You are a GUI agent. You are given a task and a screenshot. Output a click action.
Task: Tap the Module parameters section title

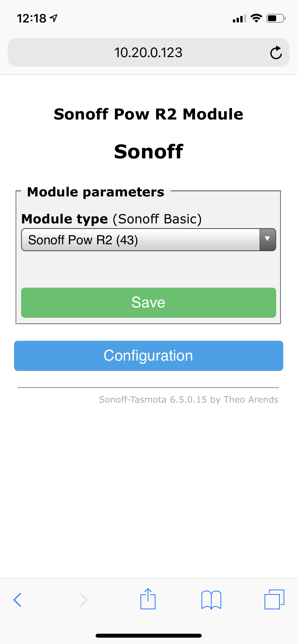click(96, 192)
